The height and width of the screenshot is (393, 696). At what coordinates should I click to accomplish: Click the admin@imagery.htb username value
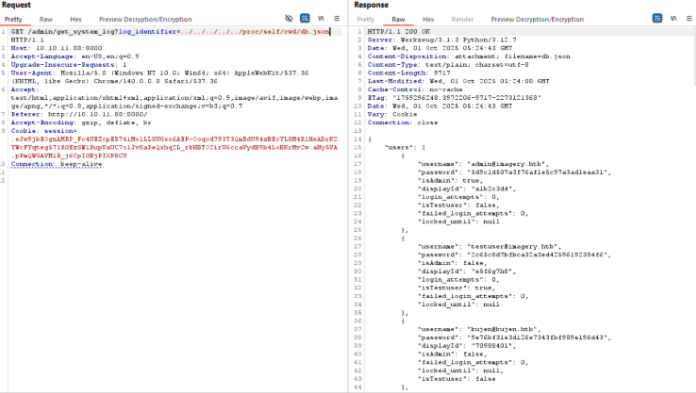(x=507, y=164)
